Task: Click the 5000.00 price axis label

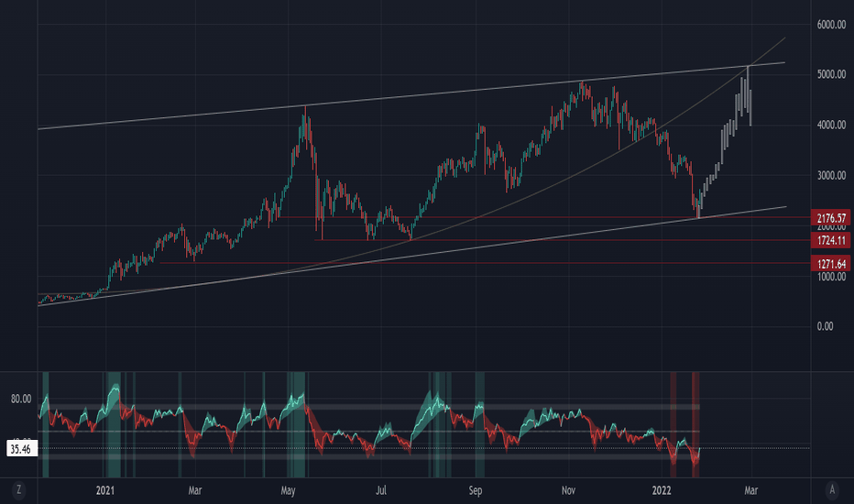Action: point(831,74)
